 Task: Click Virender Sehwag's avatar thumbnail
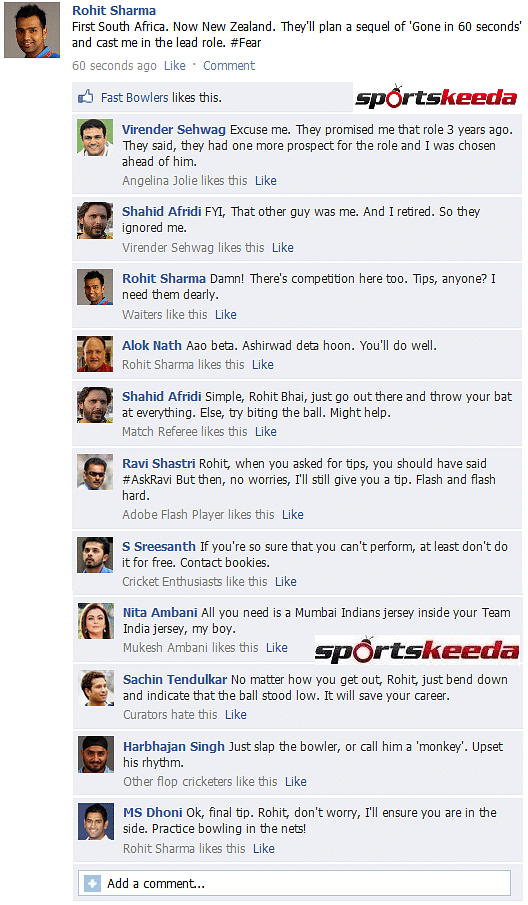click(x=95, y=137)
